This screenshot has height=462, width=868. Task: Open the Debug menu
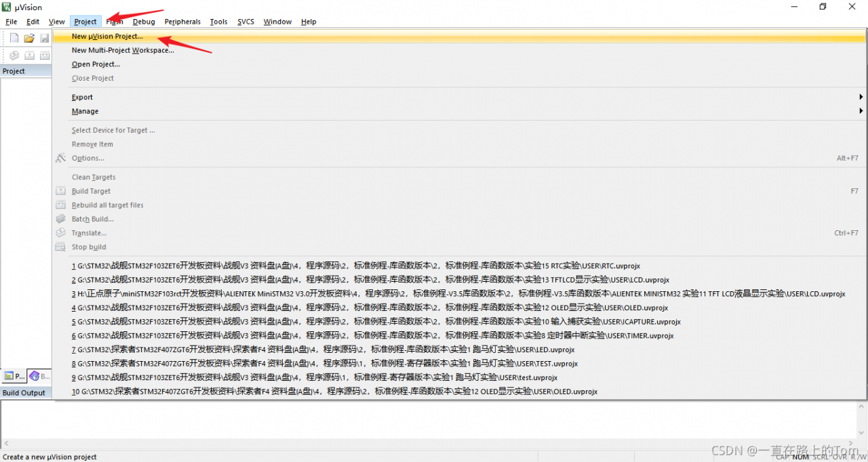point(144,22)
